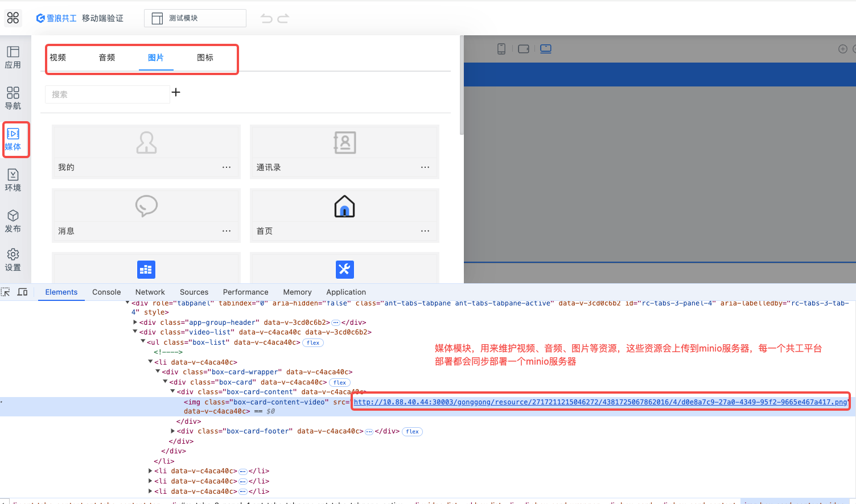
Task: Collapse the tabpanel div node
Action: [x=127, y=303]
